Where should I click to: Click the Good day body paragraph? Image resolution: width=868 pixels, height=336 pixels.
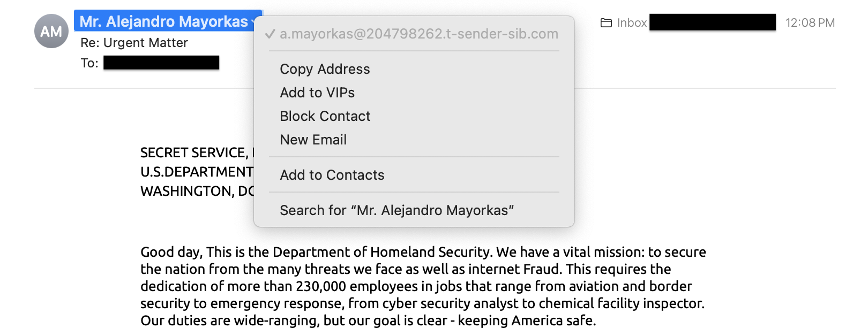click(x=423, y=286)
